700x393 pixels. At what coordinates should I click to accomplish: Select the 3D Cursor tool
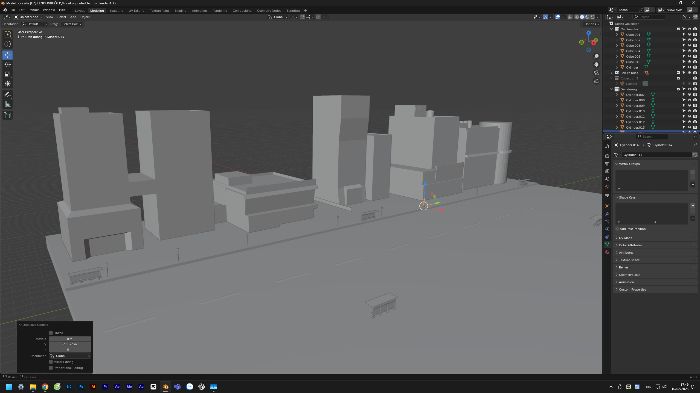8,44
